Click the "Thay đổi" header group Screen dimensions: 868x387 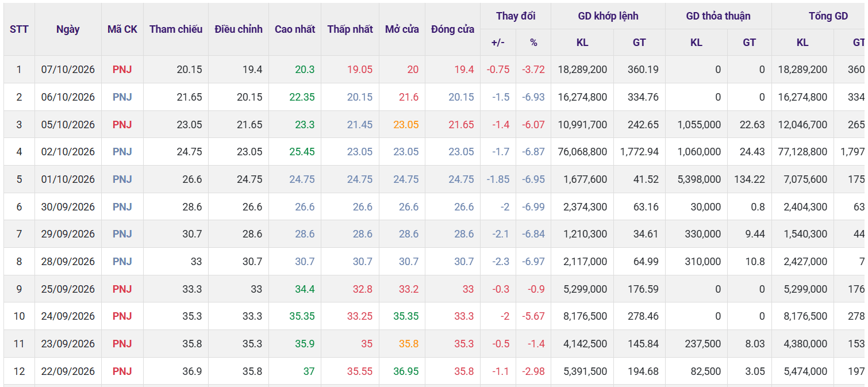coord(516,16)
